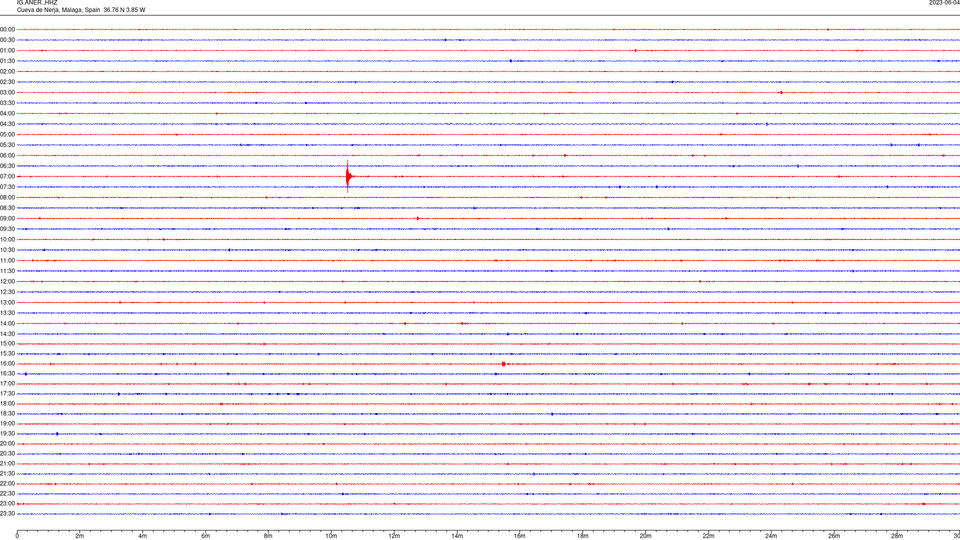This screenshot has height=540, width=960.
Task: Select the station location text 'Cueva de Nerja, Malaga, Spain'
Action: 59,10
